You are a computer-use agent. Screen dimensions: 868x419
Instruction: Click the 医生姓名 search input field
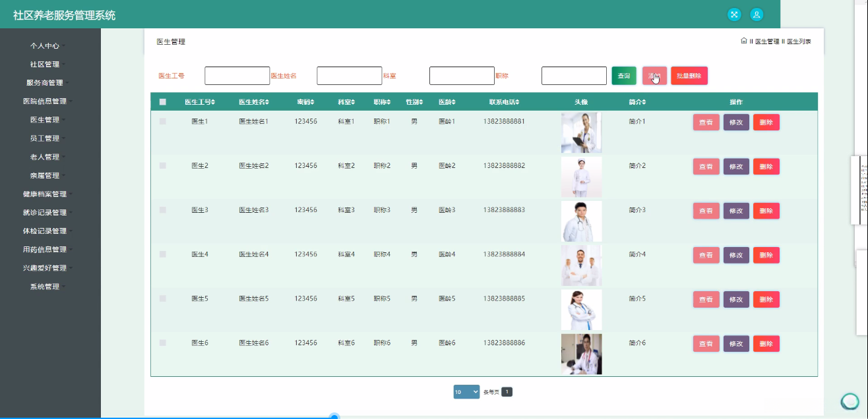[x=350, y=76]
